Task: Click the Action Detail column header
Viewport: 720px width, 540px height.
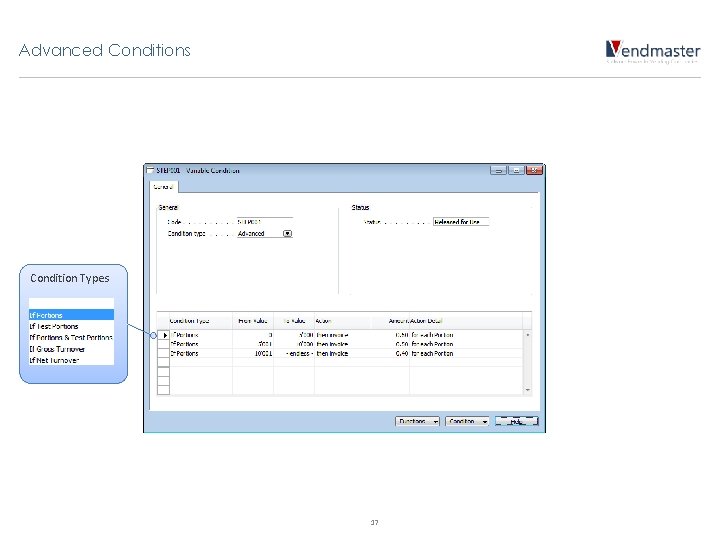Action: 466,321
